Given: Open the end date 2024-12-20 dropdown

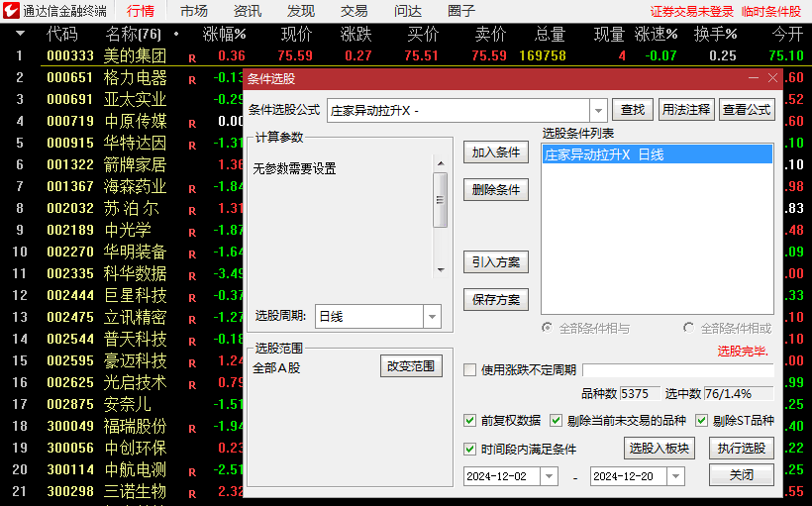Looking at the screenshot, I should pos(675,476).
